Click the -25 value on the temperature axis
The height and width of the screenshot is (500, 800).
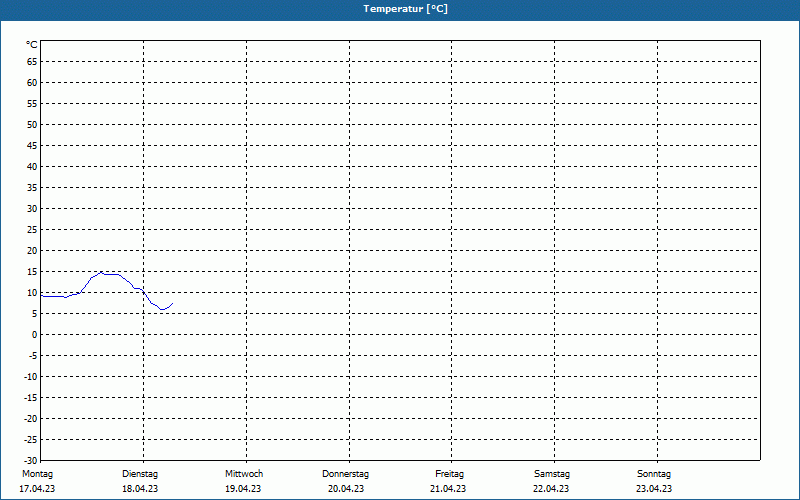click(x=31, y=440)
